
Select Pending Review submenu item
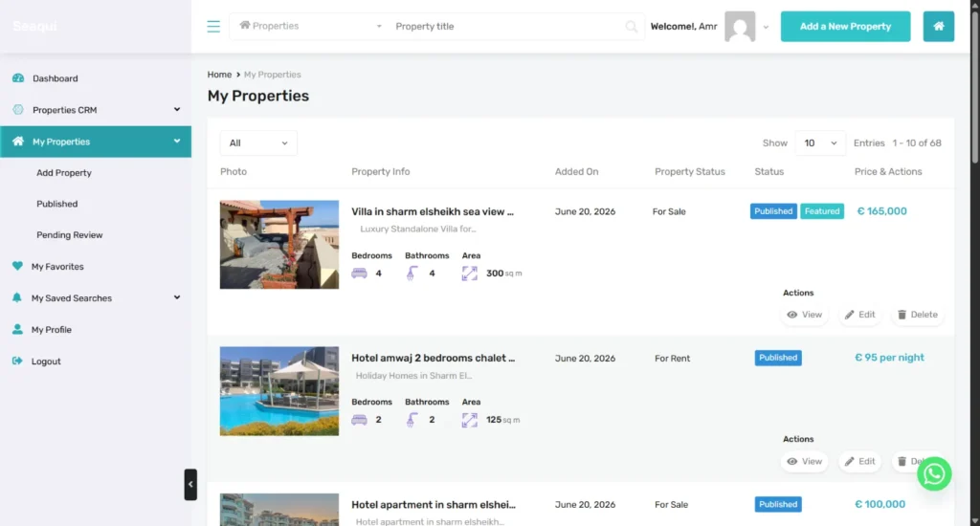(69, 235)
